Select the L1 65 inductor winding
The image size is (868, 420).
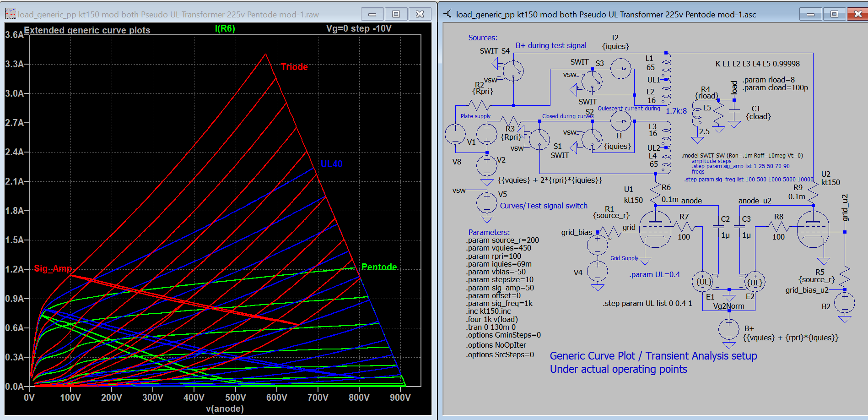tap(667, 66)
